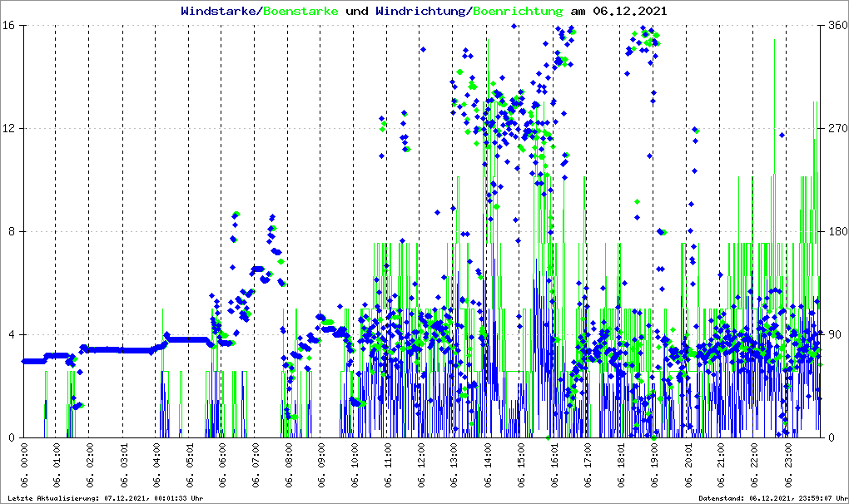Click time label '06. 23:00'
This screenshot has width=849, height=504.
point(787,465)
